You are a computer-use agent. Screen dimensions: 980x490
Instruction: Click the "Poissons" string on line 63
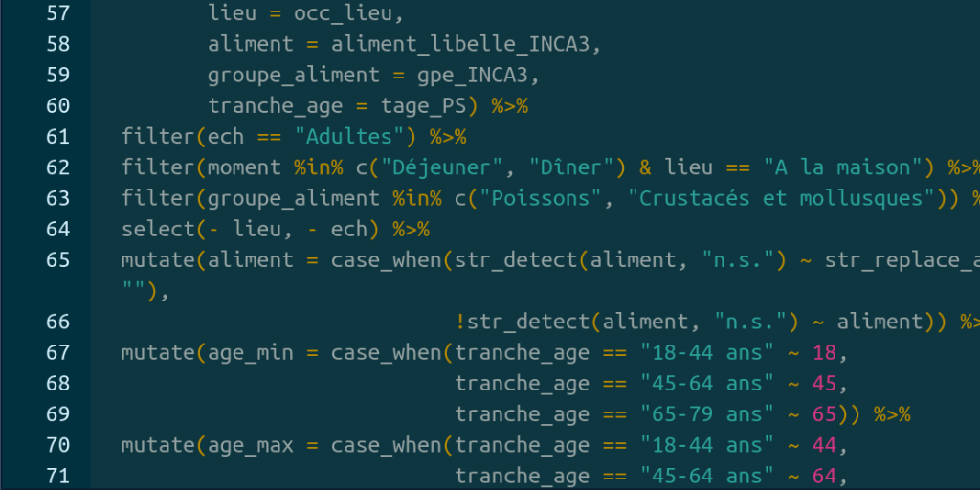[540, 198]
